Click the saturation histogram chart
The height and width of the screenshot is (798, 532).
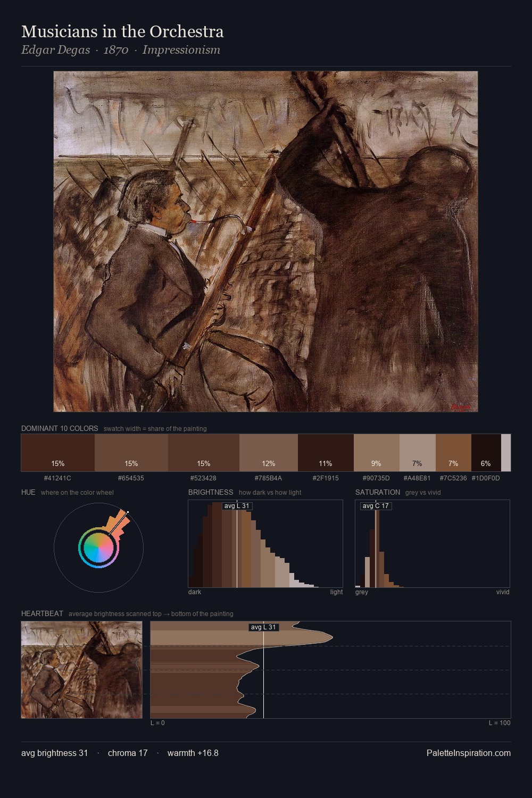[433, 544]
